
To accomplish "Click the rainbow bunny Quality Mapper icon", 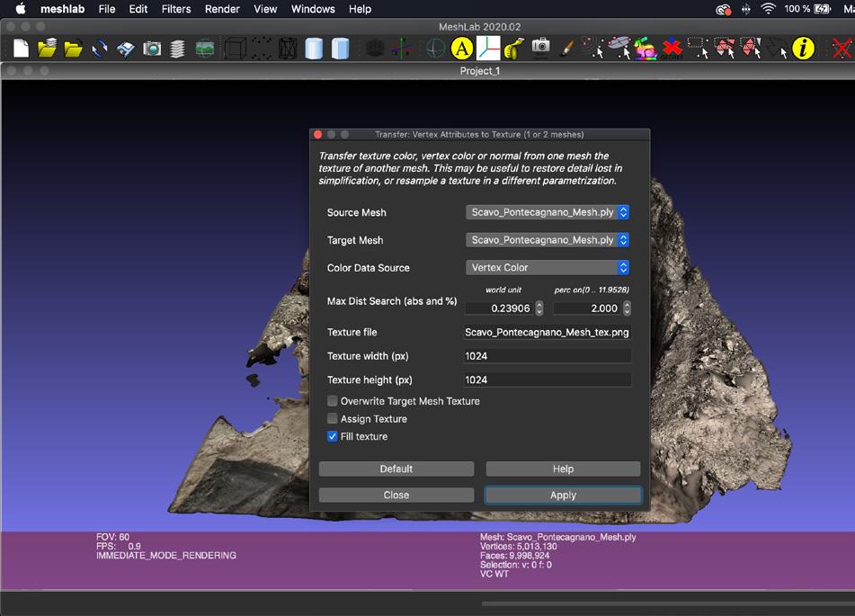I will click(645, 49).
